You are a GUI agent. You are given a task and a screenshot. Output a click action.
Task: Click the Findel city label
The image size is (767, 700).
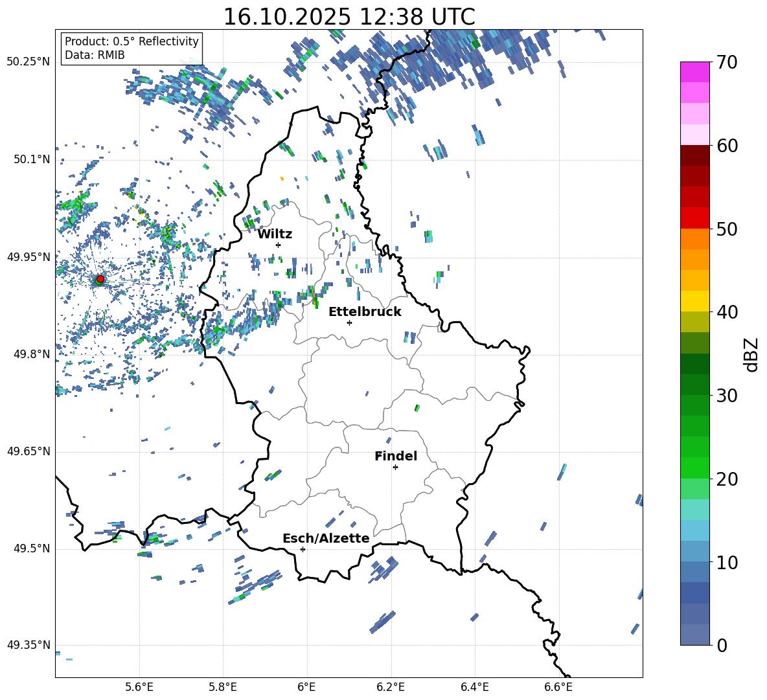tap(396, 456)
